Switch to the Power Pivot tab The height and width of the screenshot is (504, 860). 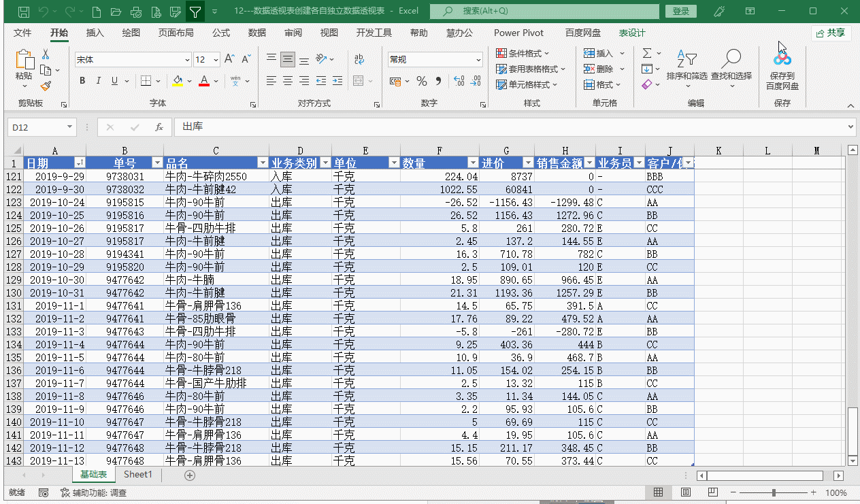[x=519, y=33]
